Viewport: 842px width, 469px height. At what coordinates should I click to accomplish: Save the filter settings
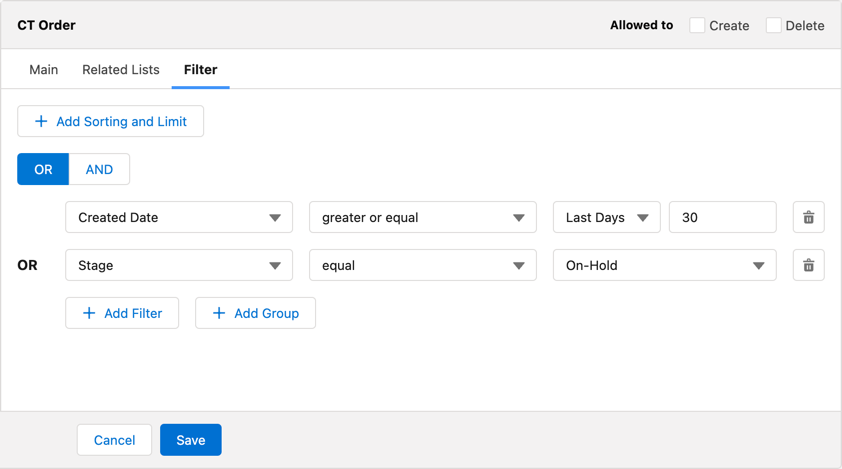click(191, 440)
